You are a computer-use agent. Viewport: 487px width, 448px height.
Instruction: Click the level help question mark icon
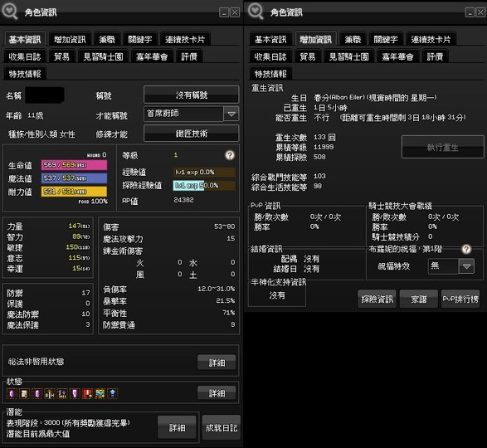tap(230, 155)
